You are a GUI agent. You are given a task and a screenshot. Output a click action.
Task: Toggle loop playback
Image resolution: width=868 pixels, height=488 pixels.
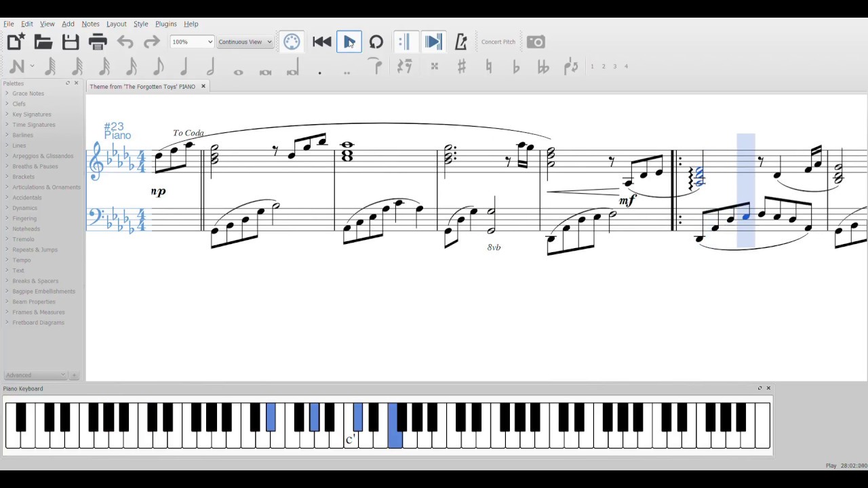tap(376, 42)
